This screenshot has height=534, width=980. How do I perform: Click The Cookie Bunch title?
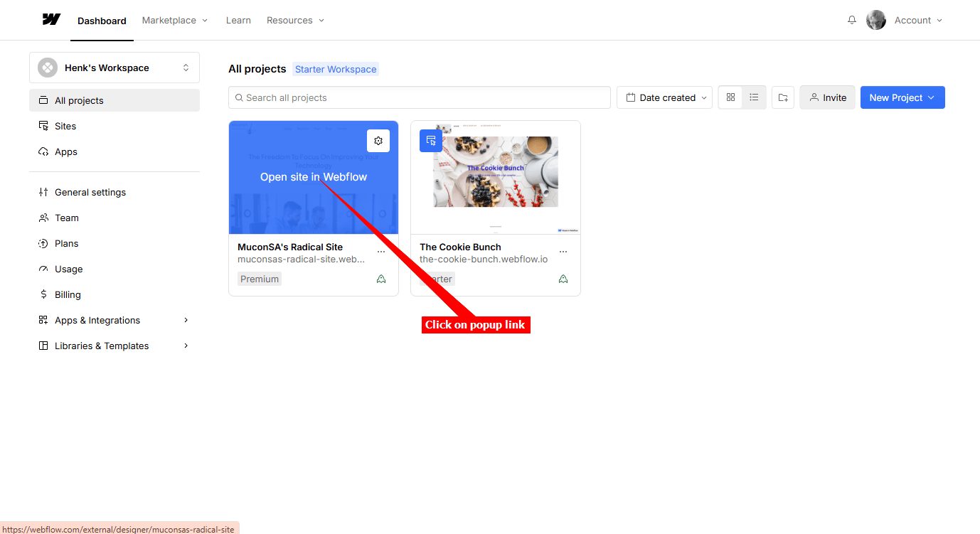[460, 247]
